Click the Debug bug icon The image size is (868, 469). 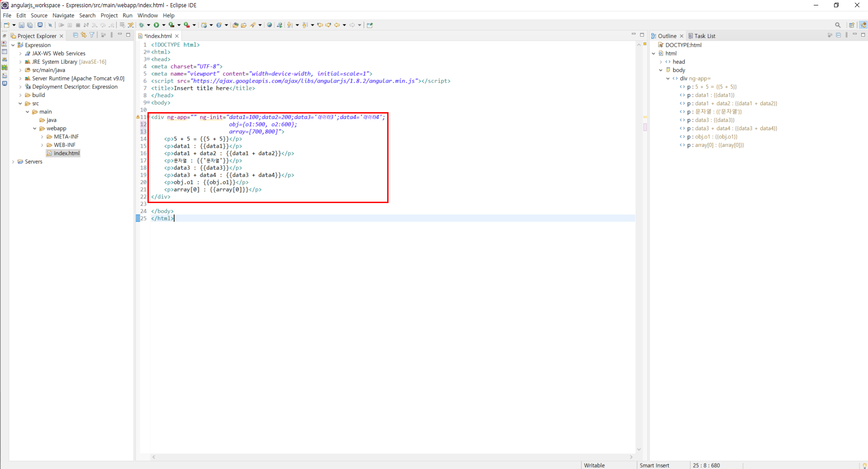[142, 25]
